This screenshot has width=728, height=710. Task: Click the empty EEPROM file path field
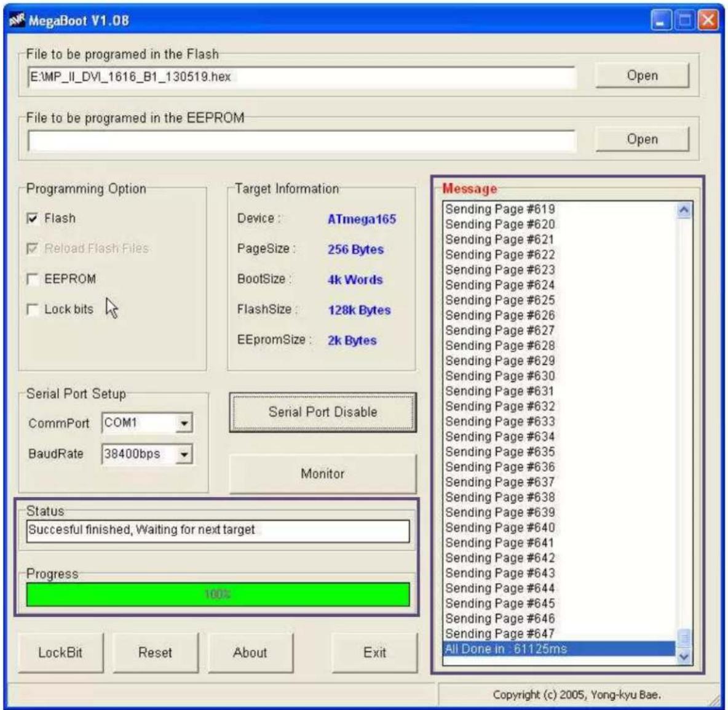(301, 141)
